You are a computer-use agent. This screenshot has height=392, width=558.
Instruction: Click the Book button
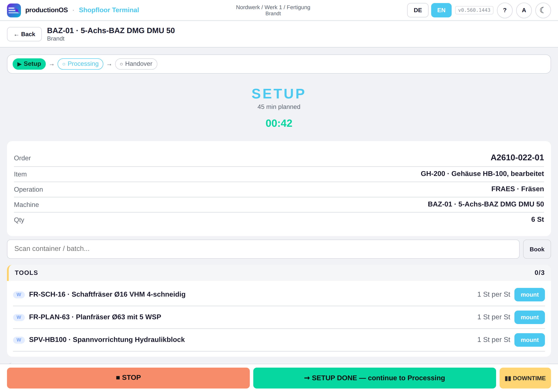click(537, 249)
